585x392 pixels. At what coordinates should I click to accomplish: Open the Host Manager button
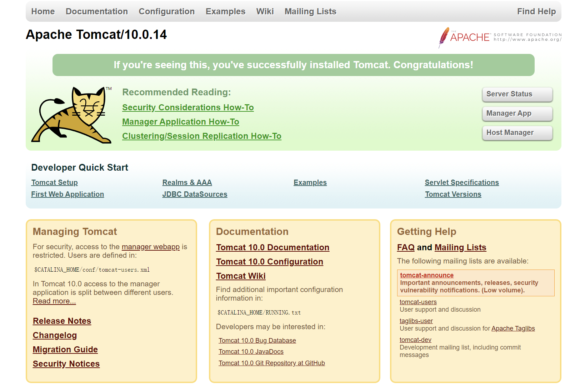(x=517, y=133)
